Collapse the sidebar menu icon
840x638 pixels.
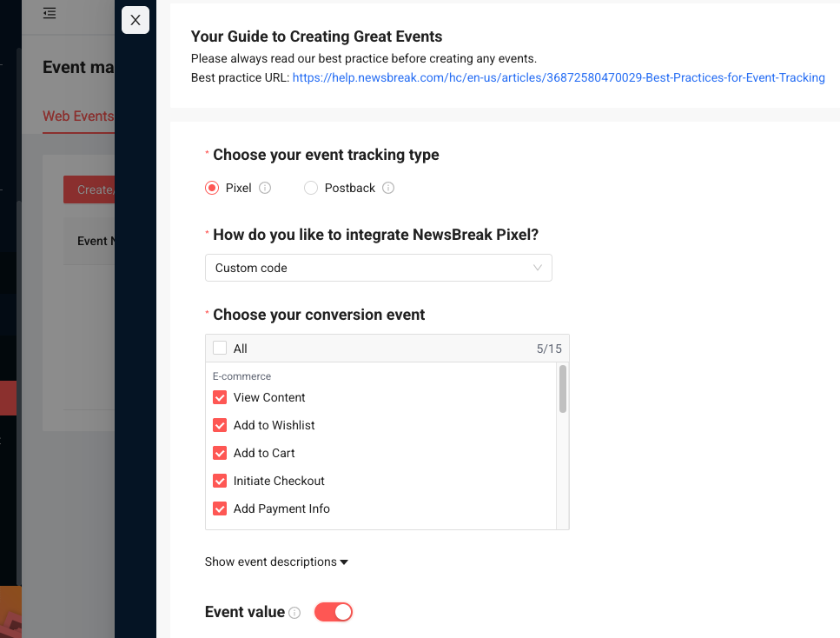click(x=50, y=13)
